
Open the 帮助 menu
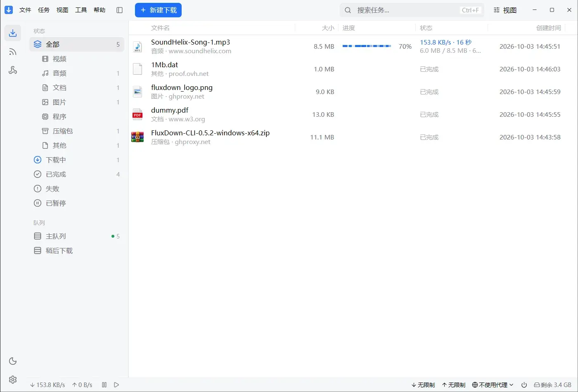click(x=99, y=10)
